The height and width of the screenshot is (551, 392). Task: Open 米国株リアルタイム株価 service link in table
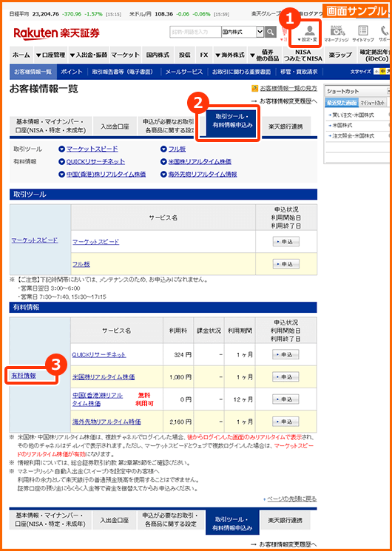pos(104,377)
